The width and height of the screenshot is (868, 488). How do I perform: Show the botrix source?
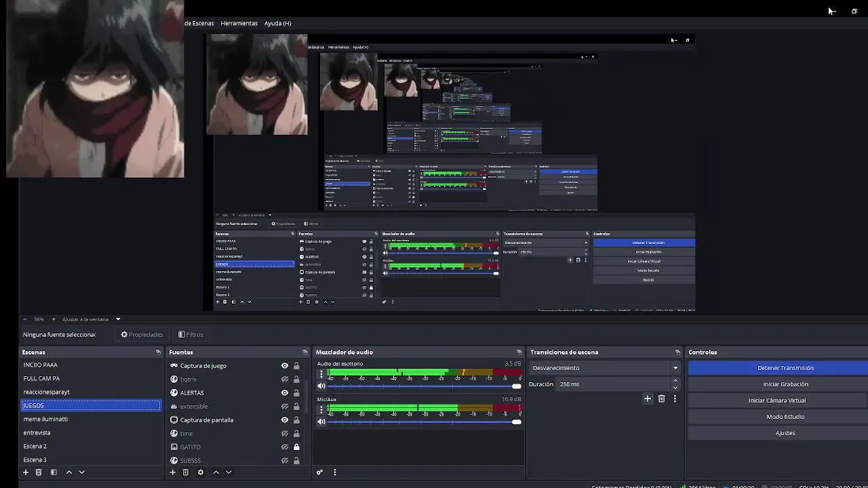pyautogui.click(x=285, y=379)
